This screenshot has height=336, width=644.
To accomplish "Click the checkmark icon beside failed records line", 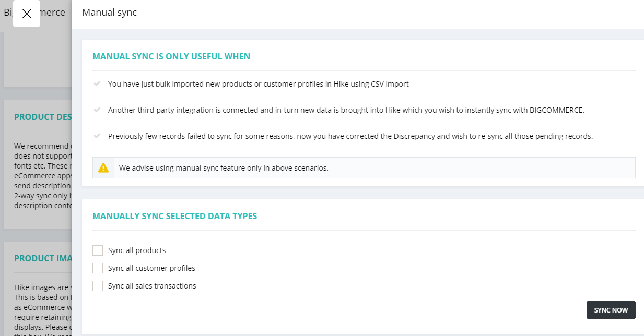I will click(97, 136).
